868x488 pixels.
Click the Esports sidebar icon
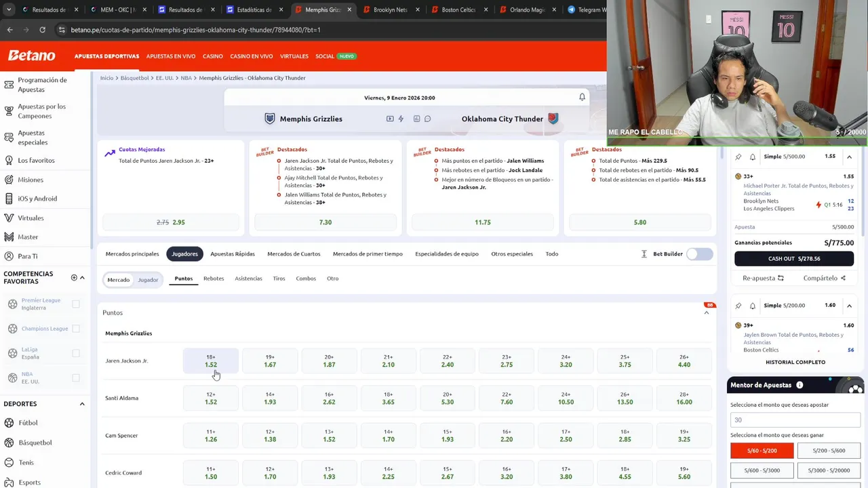coord(9,482)
